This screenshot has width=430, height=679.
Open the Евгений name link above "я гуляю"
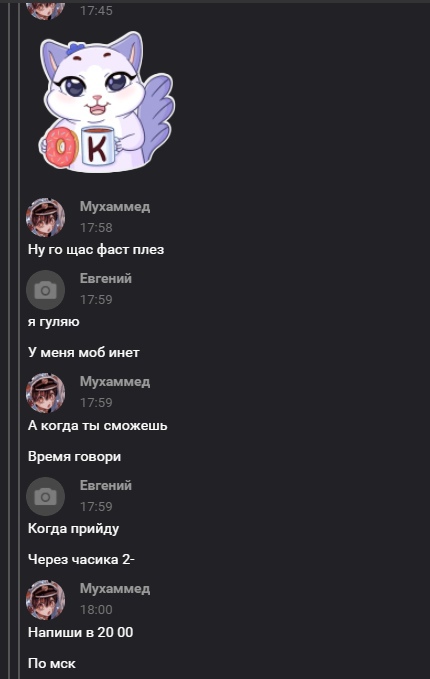(x=106, y=278)
